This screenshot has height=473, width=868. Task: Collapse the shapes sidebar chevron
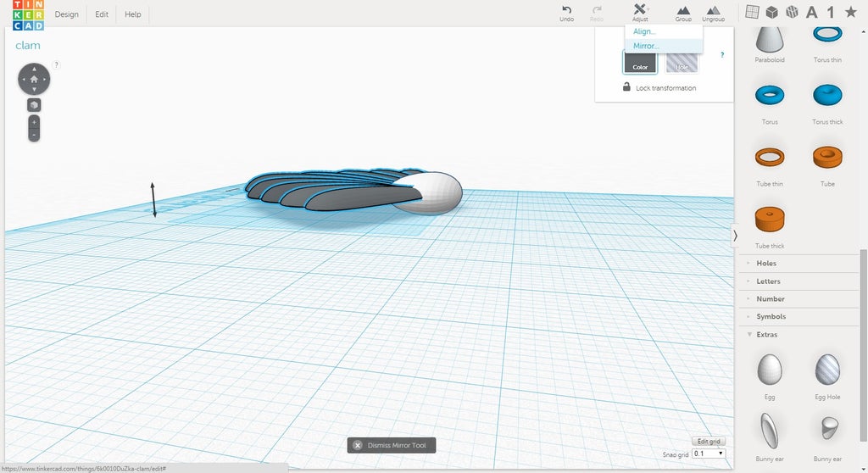735,236
